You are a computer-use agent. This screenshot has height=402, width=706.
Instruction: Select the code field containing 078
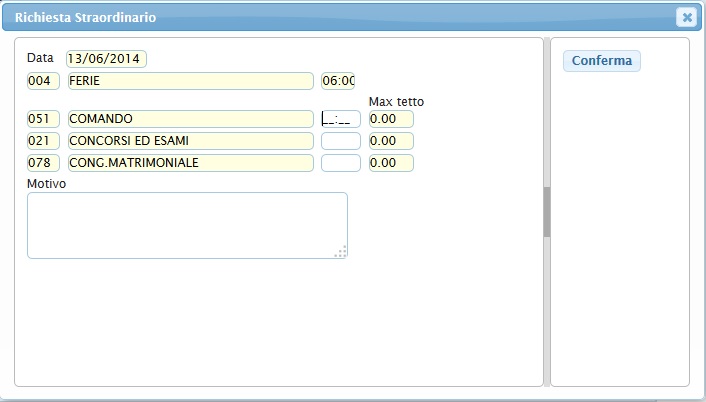click(44, 163)
